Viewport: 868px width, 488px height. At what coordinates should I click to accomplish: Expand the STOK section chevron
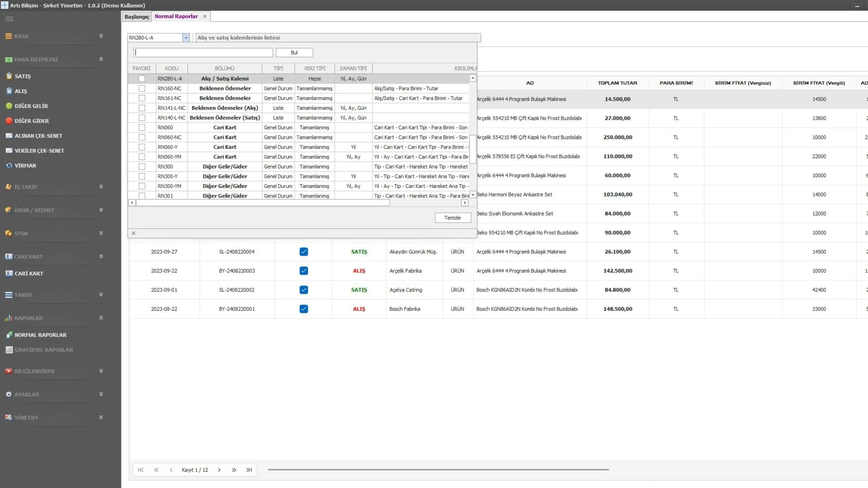coord(101,234)
